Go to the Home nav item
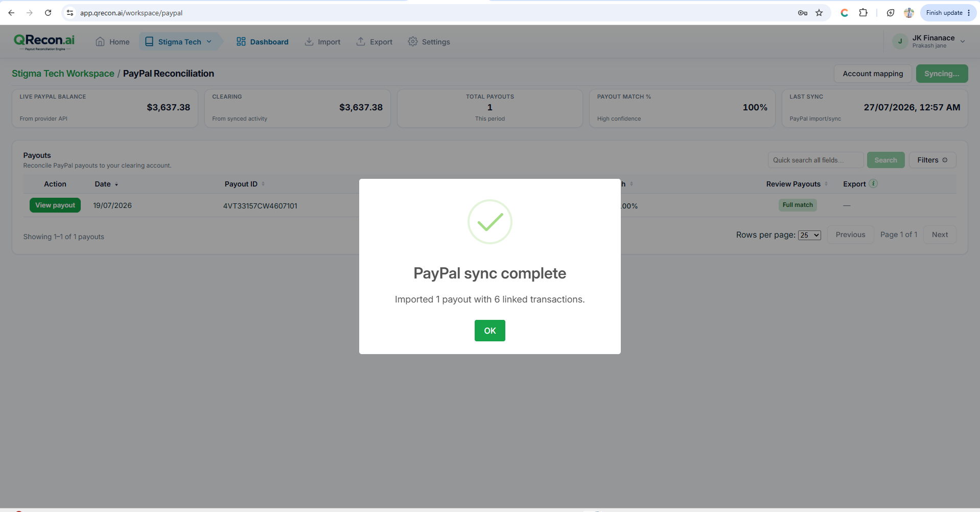Viewport: 980px width, 512px height. click(x=112, y=42)
